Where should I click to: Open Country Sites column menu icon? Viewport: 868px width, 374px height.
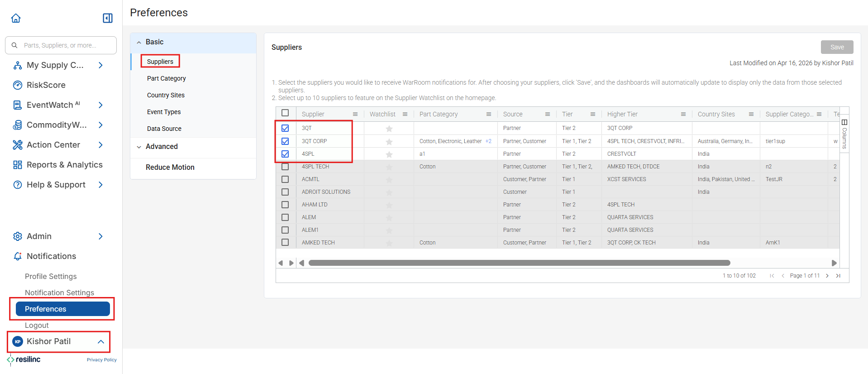point(751,114)
